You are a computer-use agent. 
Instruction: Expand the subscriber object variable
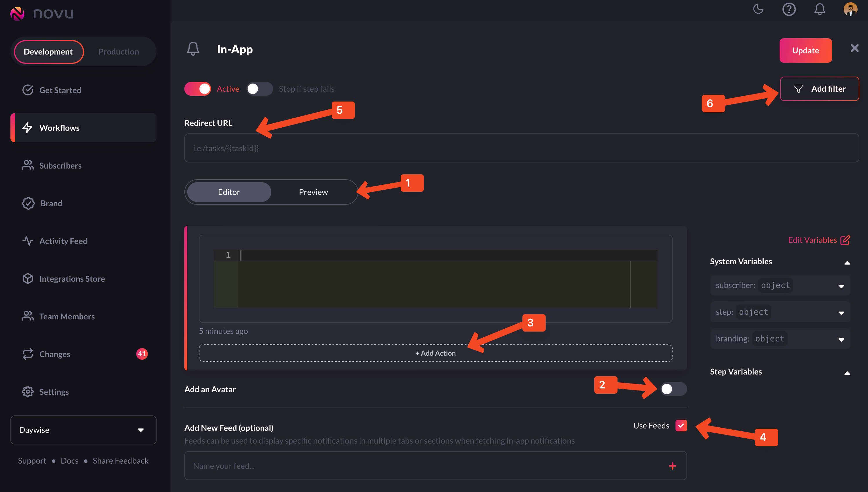pyautogui.click(x=841, y=286)
